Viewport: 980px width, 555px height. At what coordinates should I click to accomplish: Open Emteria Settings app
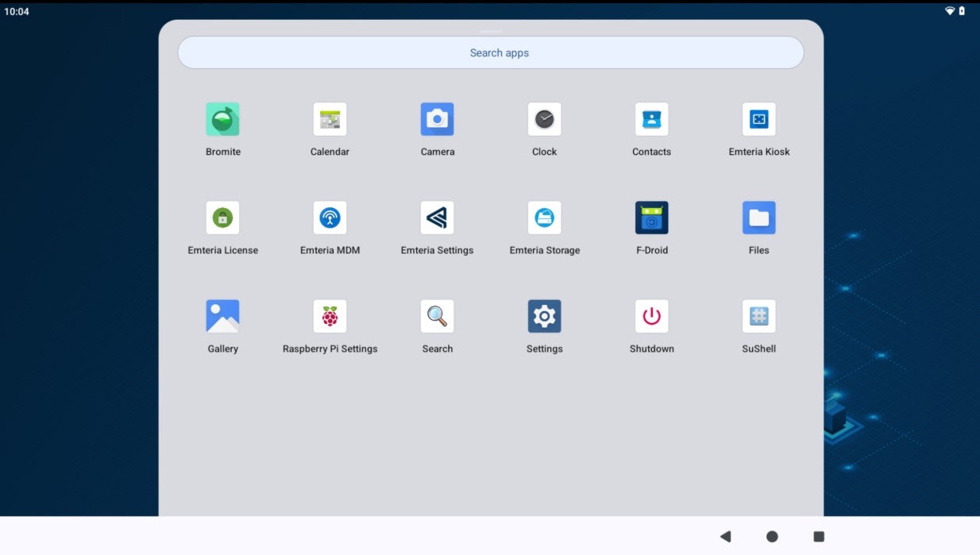(x=437, y=218)
